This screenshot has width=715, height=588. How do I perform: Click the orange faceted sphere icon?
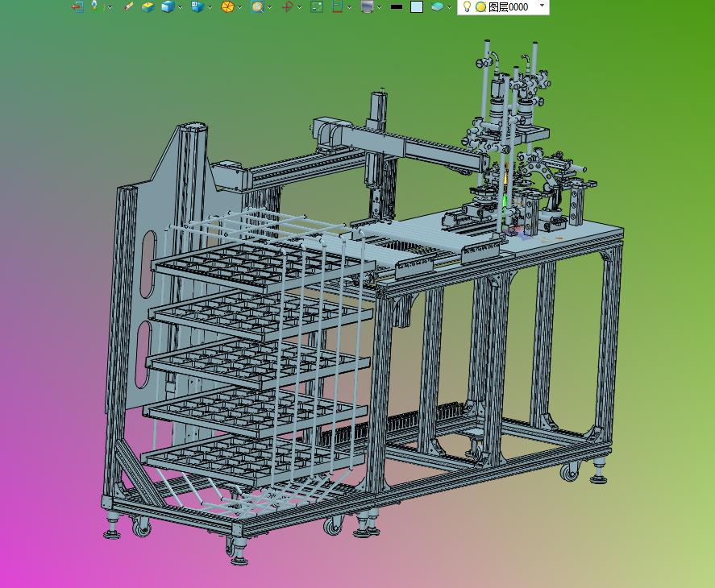(227, 6)
